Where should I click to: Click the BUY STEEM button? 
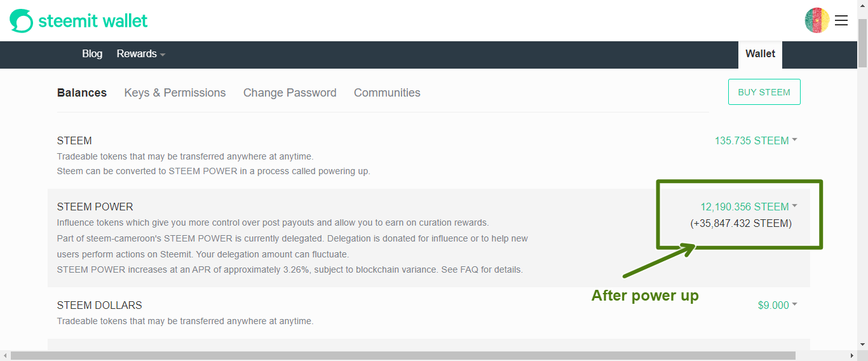764,92
